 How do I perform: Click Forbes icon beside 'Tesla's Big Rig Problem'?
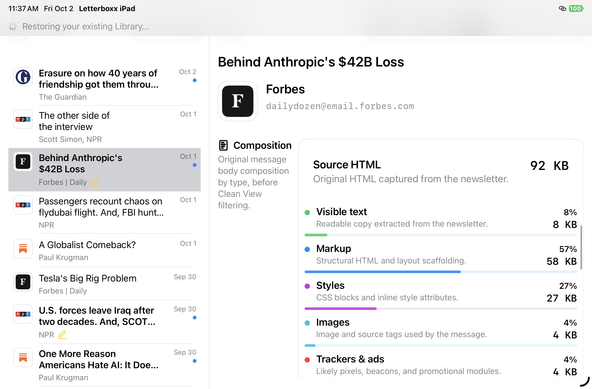click(23, 282)
